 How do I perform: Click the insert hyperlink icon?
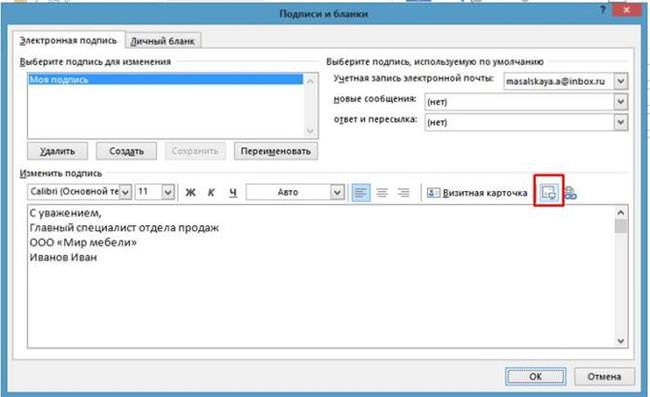pyautogui.click(x=570, y=193)
